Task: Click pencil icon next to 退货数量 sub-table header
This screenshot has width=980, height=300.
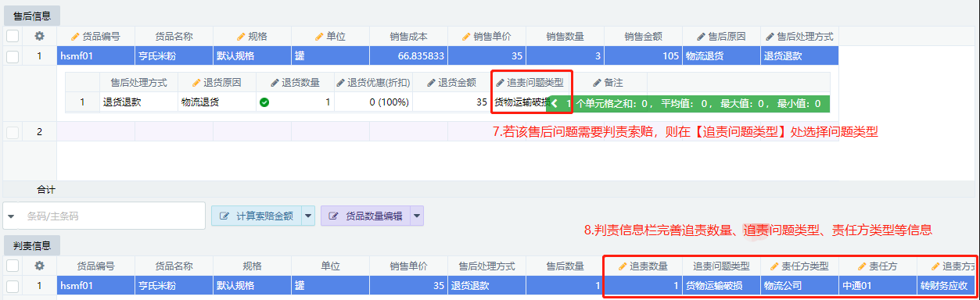Action: (x=274, y=82)
